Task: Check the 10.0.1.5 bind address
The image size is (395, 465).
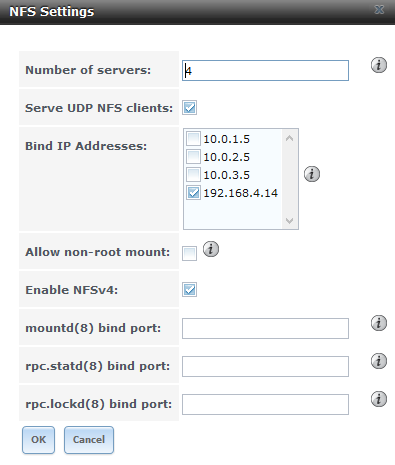Action: pos(193,139)
